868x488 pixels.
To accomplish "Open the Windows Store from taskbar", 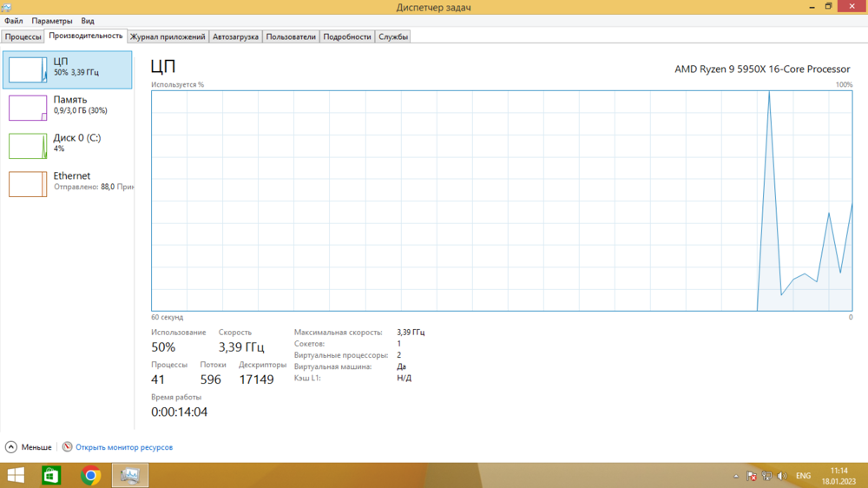I will 52,476.
